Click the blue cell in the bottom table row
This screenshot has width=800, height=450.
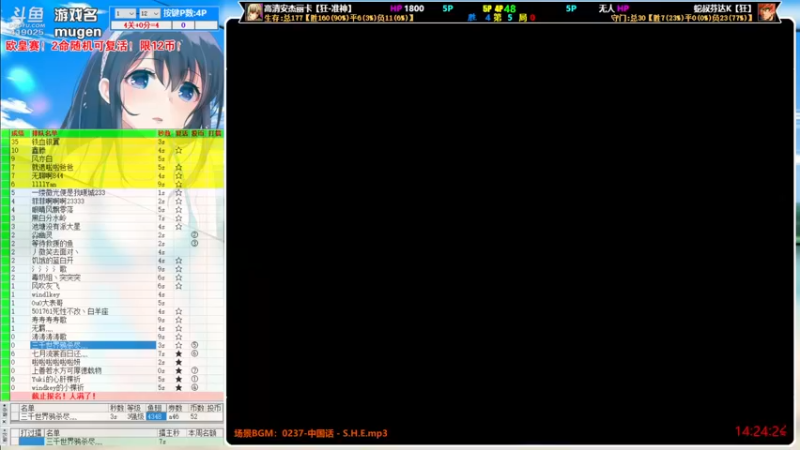pyautogui.click(x=32, y=441)
